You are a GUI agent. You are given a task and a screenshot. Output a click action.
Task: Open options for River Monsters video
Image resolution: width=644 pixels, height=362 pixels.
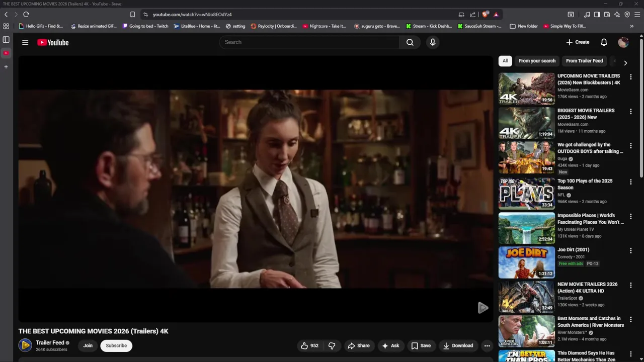pyautogui.click(x=630, y=320)
